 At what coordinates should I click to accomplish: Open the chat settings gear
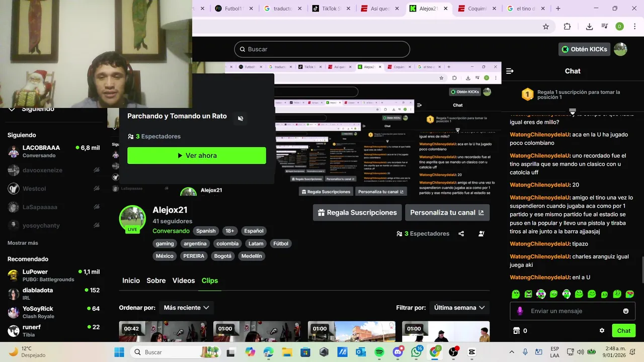(602, 331)
